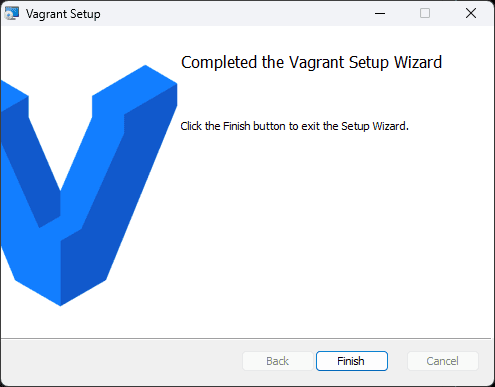The height and width of the screenshot is (387, 495).
Task: Click the "Click the Finish button" instruction text
Action: click(294, 126)
